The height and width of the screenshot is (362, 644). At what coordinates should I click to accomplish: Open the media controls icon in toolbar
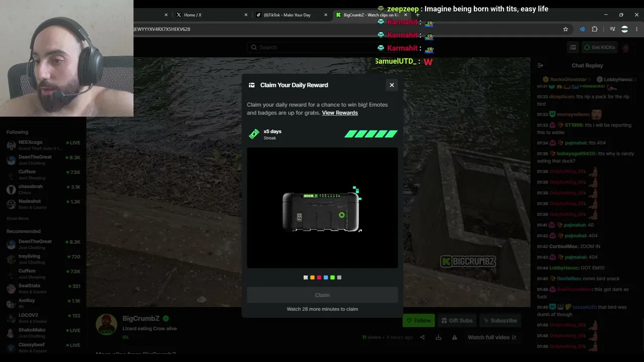(612, 29)
